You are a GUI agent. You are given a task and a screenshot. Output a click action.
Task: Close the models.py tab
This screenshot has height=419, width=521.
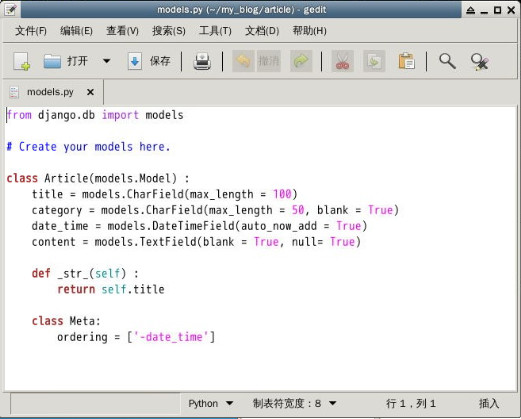tap(90, 92)
